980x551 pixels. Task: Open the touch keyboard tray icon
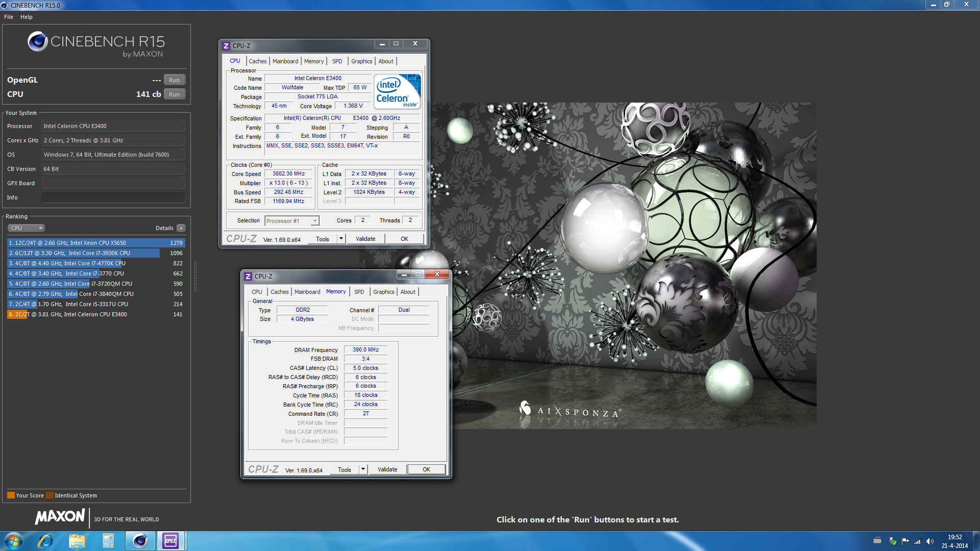coord(877,541)
